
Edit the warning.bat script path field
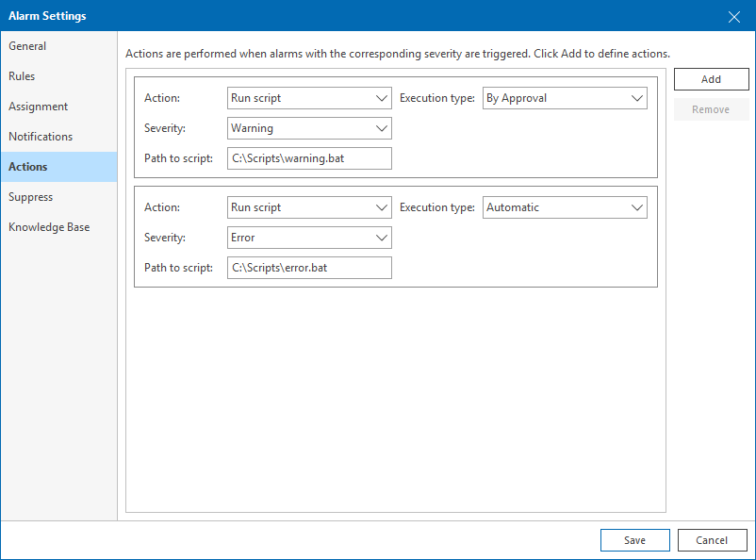309,158
